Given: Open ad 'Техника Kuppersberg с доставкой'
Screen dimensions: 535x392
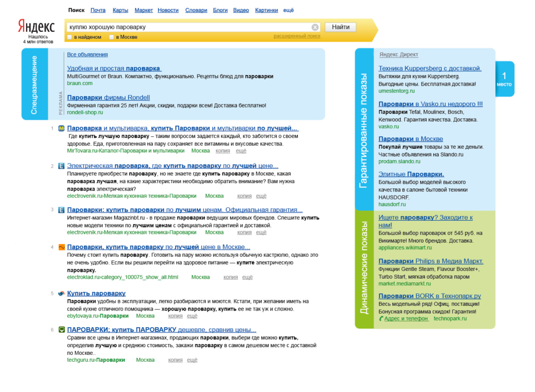Looking at the screenshot, I should 430,68.
